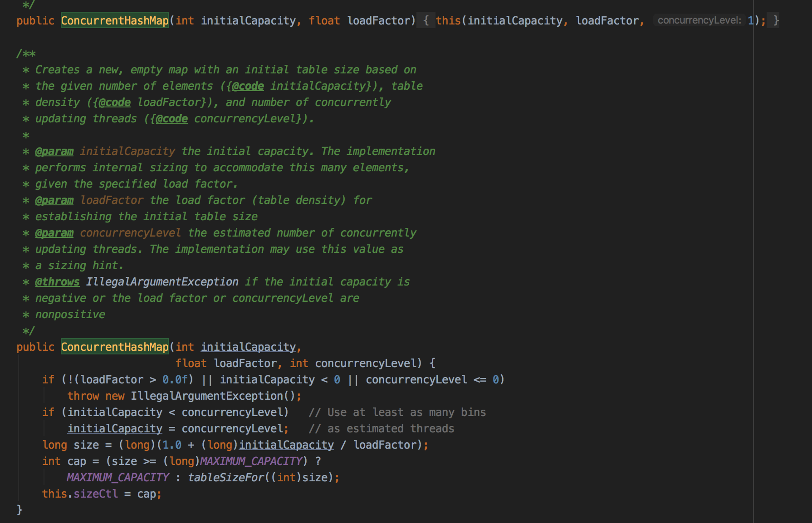Click IllegalArgumentException in the Javadoc comment
This screenshot has height=523, width=812.
(x=162, y=281)
